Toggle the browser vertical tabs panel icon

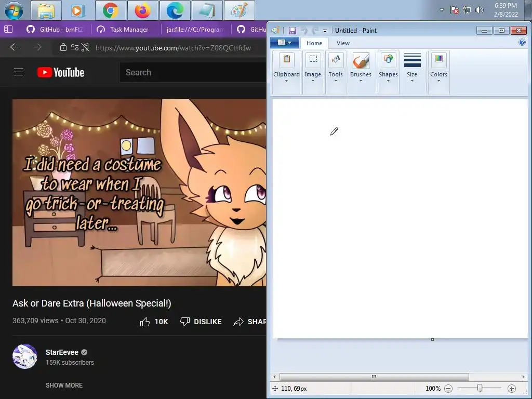click(8, 29)
